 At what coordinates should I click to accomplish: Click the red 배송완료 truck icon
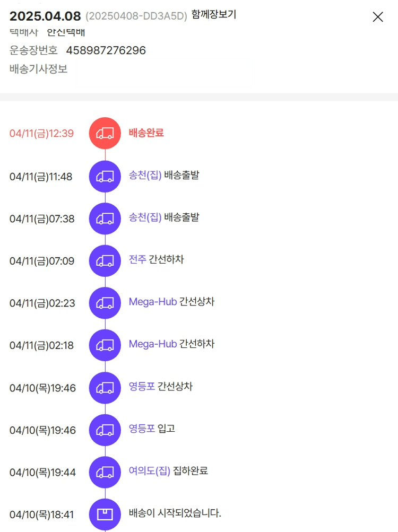(105, 133)
